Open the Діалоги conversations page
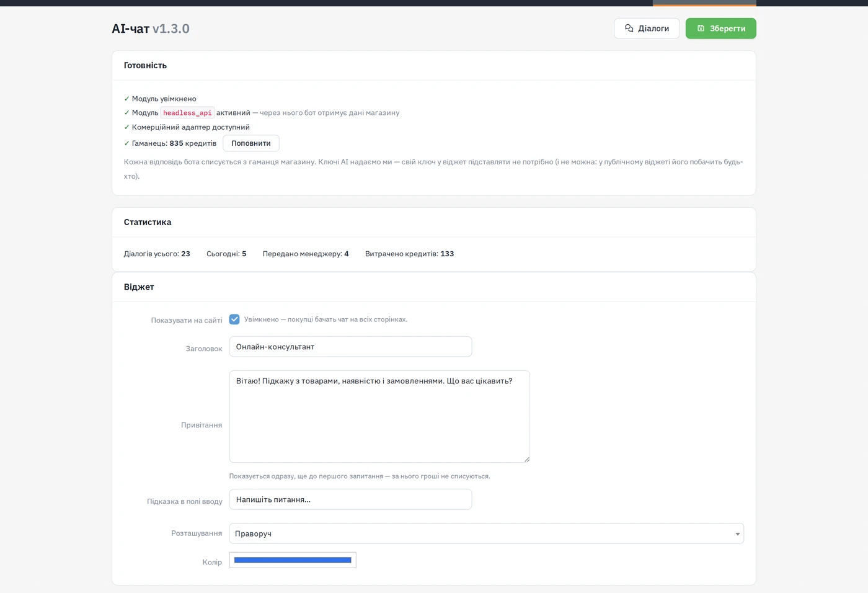 click(647, 29)
